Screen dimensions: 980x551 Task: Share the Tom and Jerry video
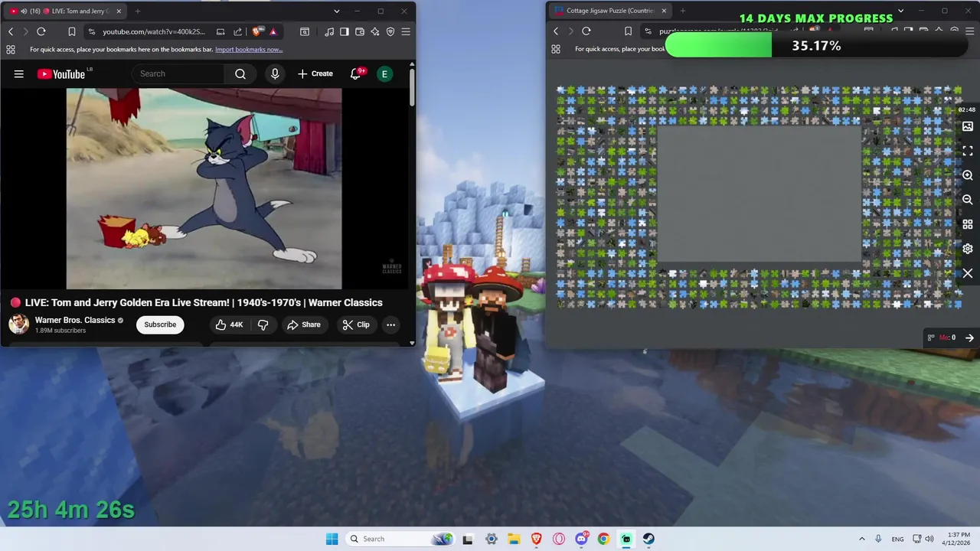[304, 324]
